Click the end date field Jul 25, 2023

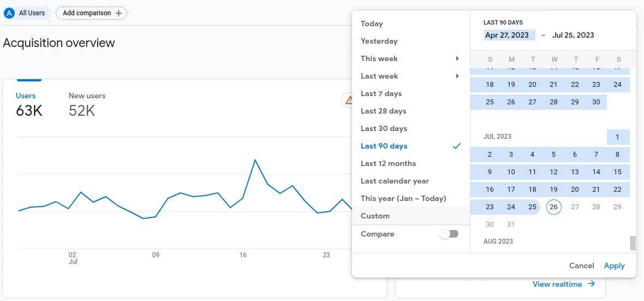573,35
